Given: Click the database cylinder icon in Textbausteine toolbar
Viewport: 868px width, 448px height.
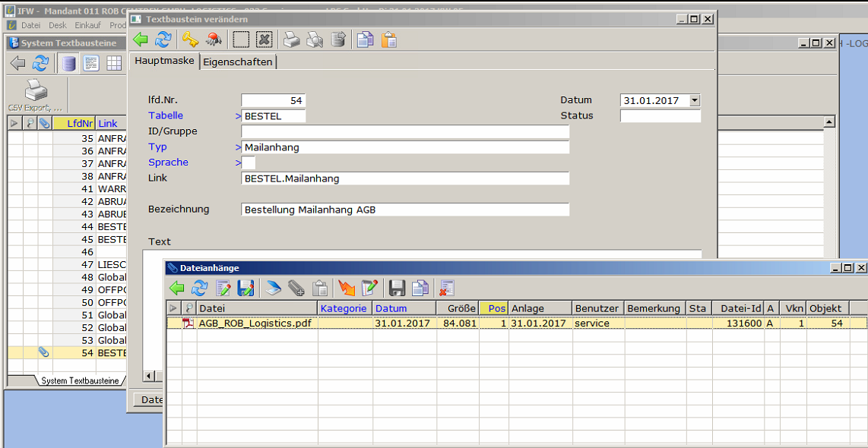Looking at the screenshot, I should tap(69, 63).
